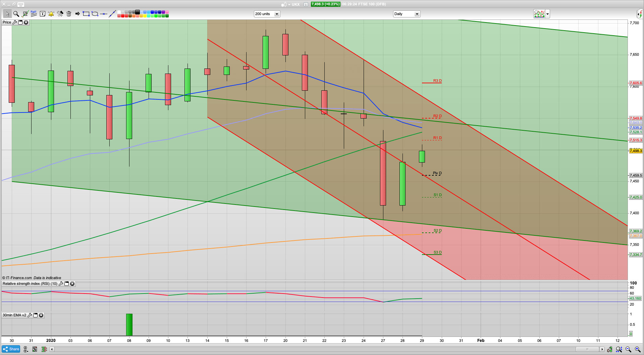
Task: Expand the side trading panel arrow
Action: point(640,14)
